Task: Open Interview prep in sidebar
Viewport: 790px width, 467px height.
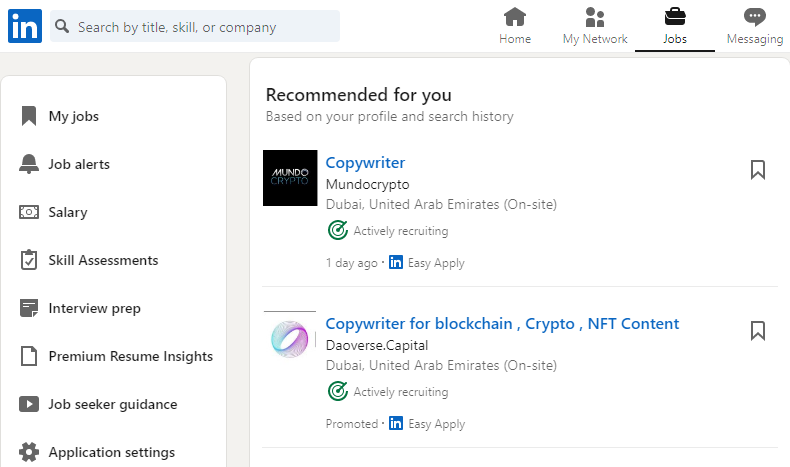Action: coord(94,308)
